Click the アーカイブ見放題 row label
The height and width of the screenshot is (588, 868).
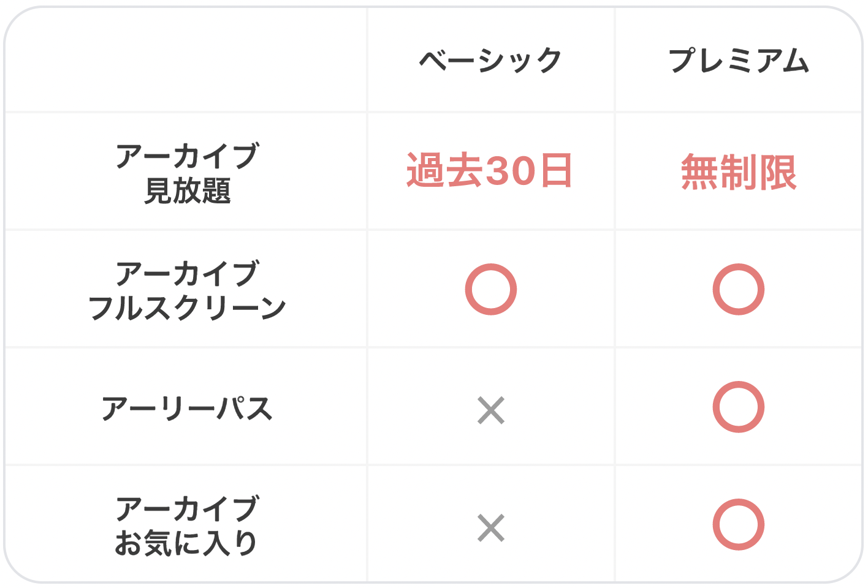coord(187,173)
